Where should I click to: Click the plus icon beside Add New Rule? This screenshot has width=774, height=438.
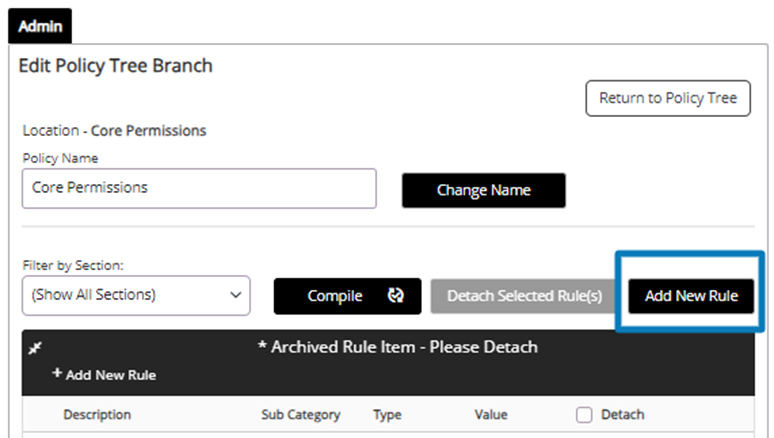[x=57, y=374]
